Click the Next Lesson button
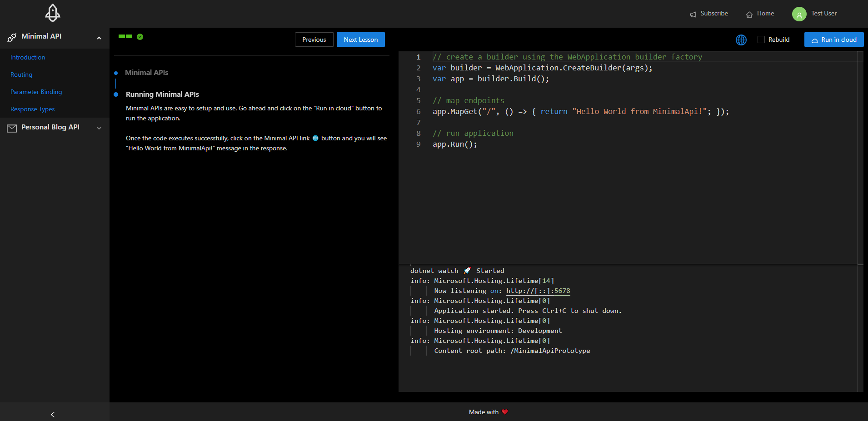868x421 pixels. [361, 40]
